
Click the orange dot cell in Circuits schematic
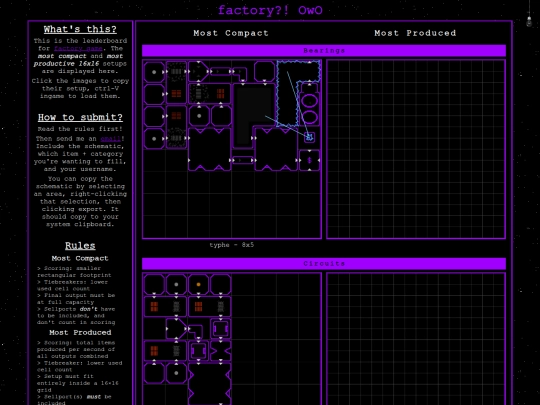[198, 285]
